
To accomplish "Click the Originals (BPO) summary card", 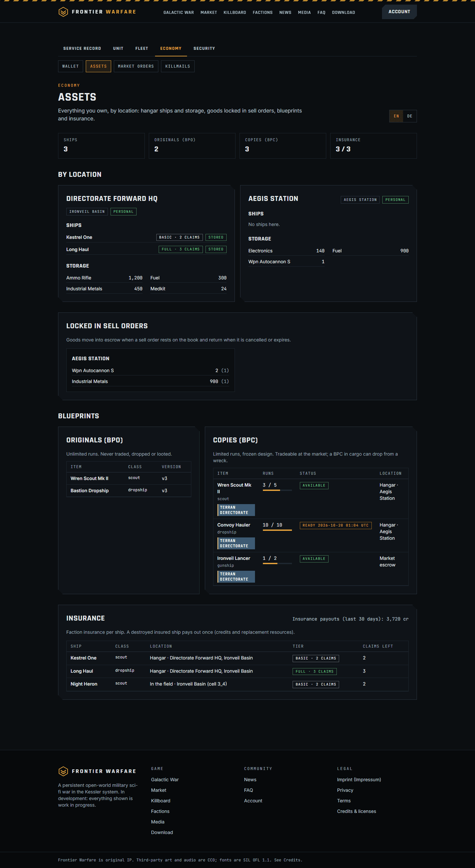I will [x=192, y=146].
